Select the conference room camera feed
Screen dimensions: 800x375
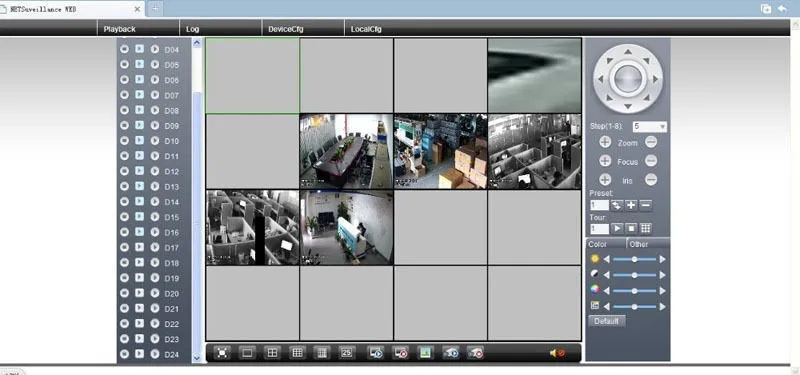tap(346, 151)
